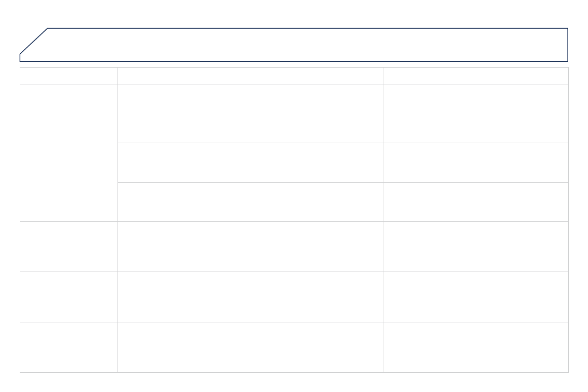This screenshot has width=588, height=392.
Task: Click right column cell in the last row
Action: pyautogui.click(x=476, y=347)
